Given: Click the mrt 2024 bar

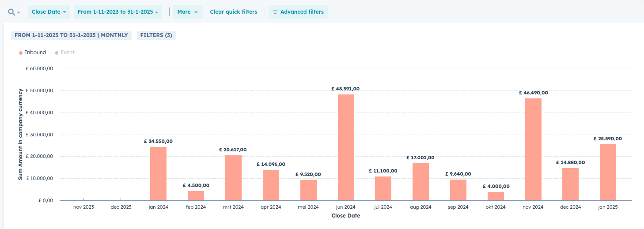Looking at the screenshot, I should pyautogui.click(x=233, y=178).
